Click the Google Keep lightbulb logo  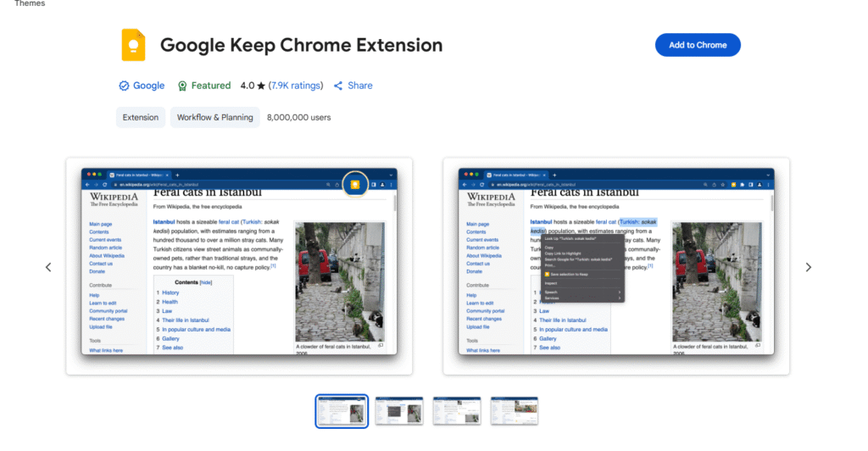[x=133, y=45]
